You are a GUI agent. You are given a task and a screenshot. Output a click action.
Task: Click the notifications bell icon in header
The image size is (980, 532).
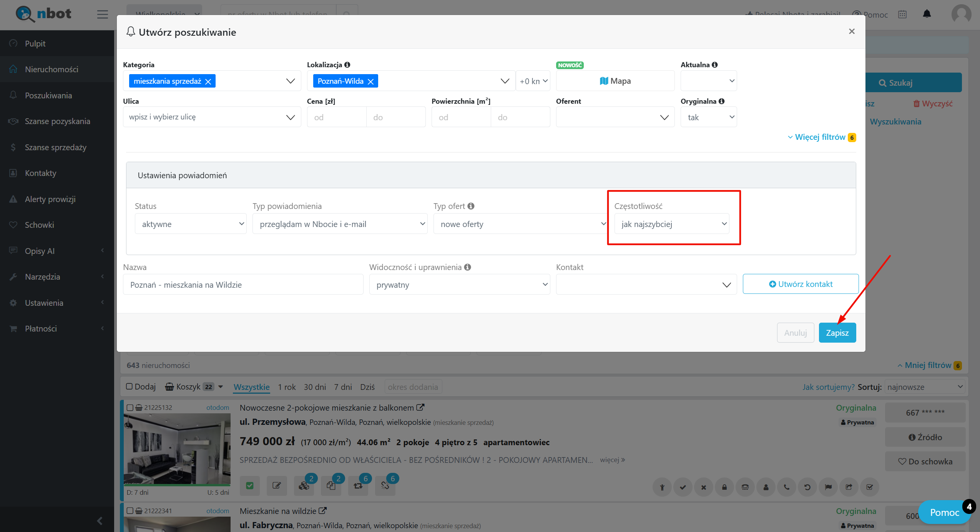[x=927, y=14]
